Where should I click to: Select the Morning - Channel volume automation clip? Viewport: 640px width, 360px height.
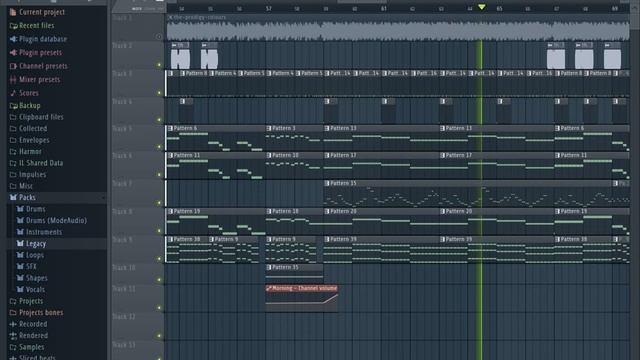302,298
